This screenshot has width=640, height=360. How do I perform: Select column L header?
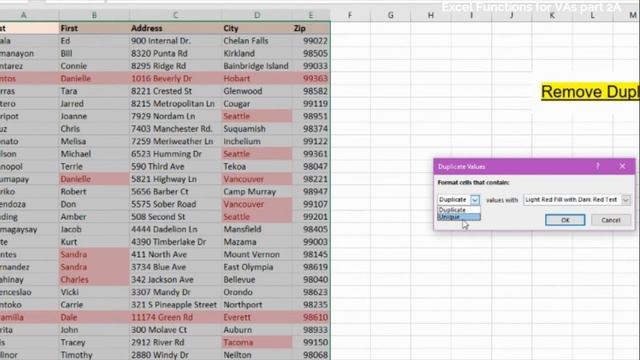(x=592, y=15)
